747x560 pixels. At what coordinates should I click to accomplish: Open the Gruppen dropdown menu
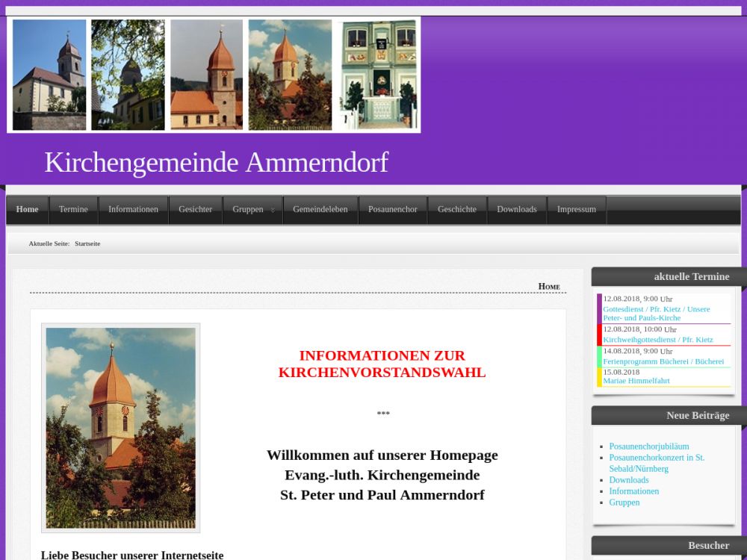pos(252,210)
